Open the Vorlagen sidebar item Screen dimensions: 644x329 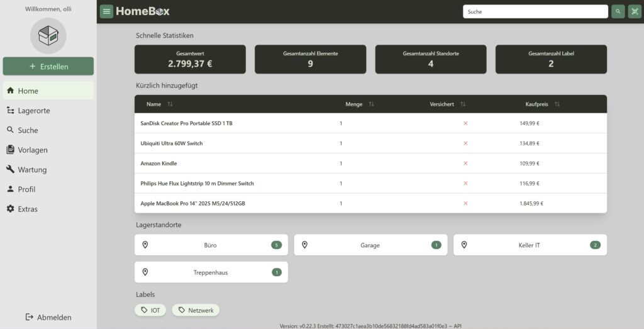[x=33, y=150]
